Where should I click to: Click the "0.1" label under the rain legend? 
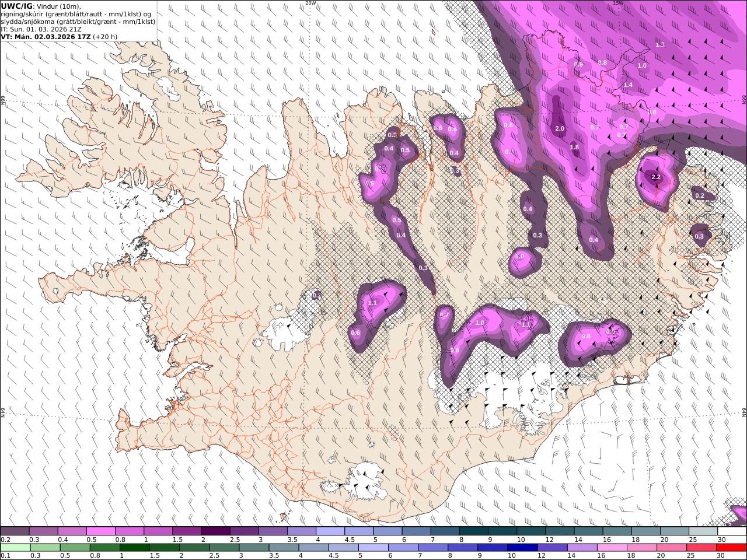tap(5, 556)
